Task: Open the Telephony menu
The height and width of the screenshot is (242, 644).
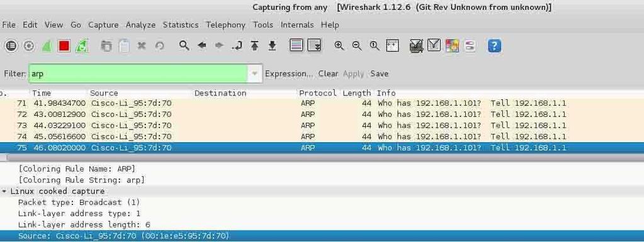Action: click(225, 25)
